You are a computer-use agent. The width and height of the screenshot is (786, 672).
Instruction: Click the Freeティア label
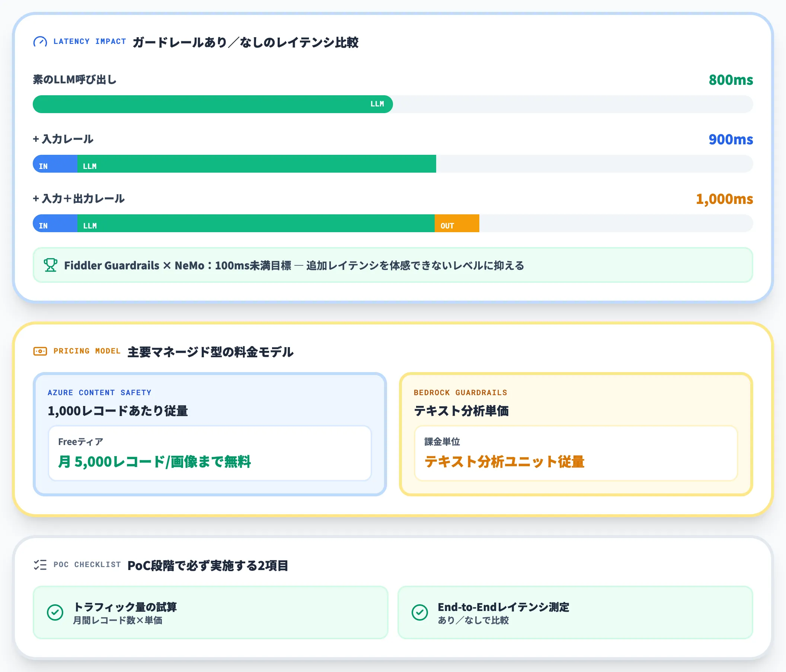click(80, 442)
